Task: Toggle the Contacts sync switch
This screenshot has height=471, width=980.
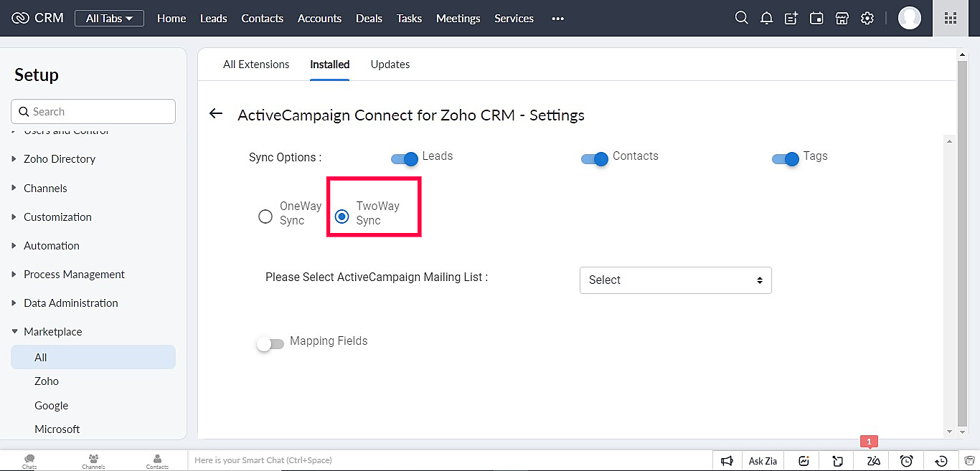Action: coord(595,159)
